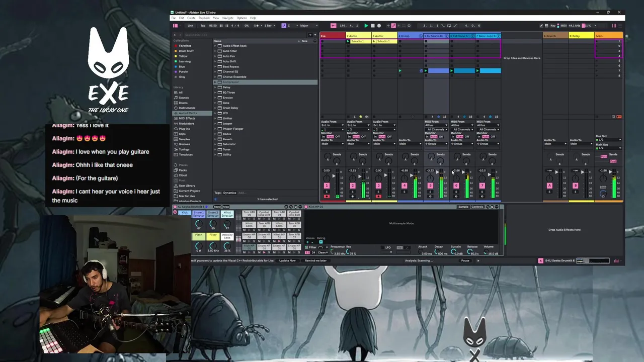Select the Utility device in browser
The image size is (644, 362).
227,154
